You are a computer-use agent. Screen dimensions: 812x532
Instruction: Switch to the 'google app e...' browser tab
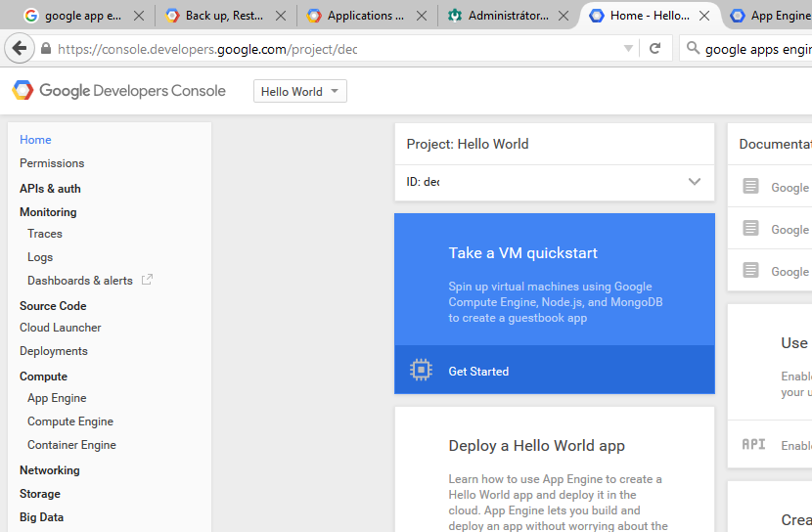pos(83,16)
